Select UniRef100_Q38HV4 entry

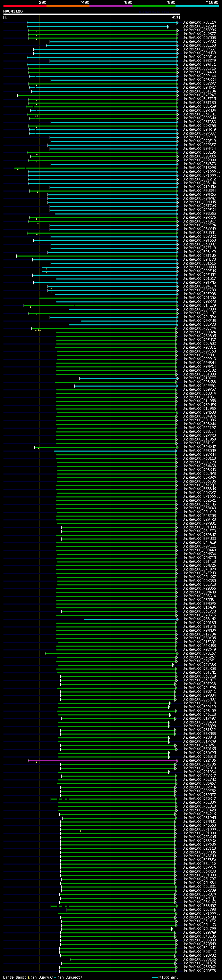click(199, 332)
